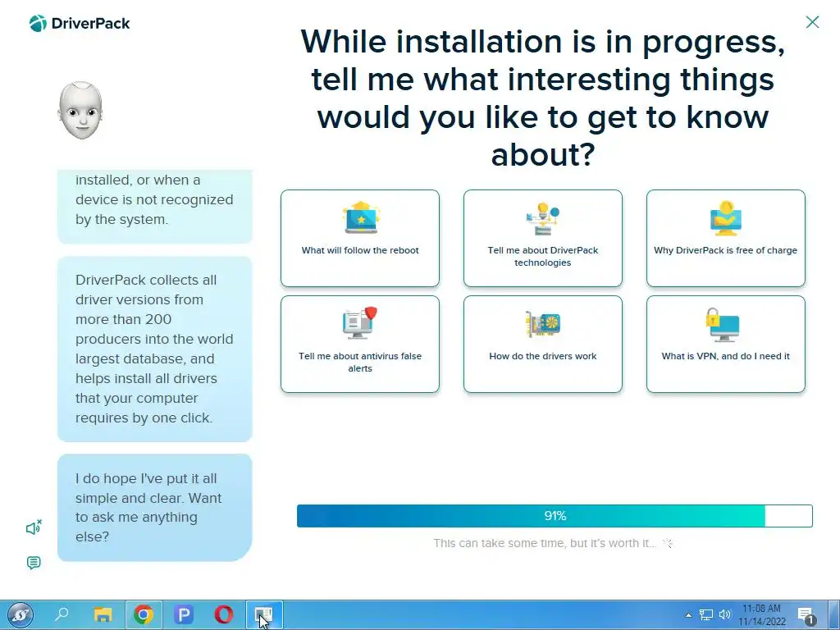Screen dimensions: 840x630
Task: Open 'How do the drivers work' card
Action: [x=543, y=344]
